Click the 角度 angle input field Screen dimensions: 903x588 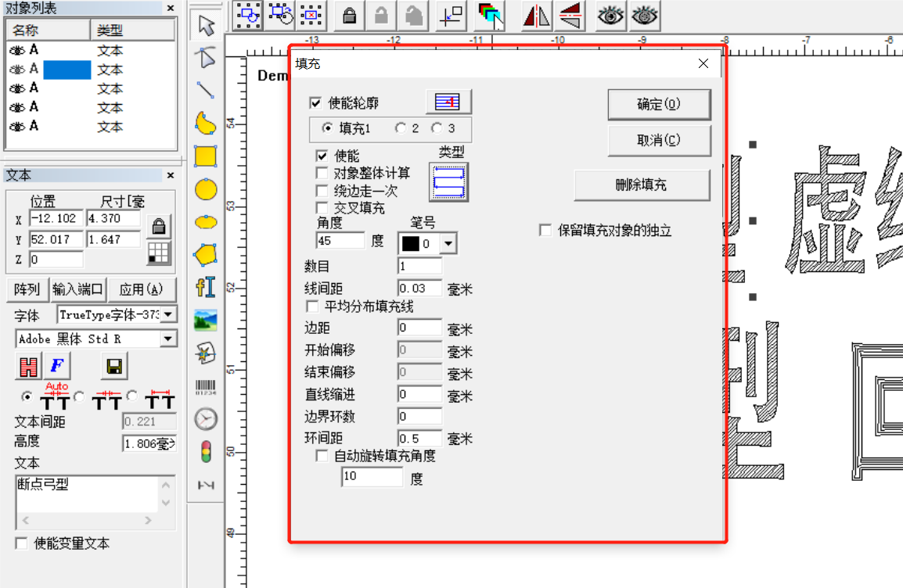click(340, 241)
